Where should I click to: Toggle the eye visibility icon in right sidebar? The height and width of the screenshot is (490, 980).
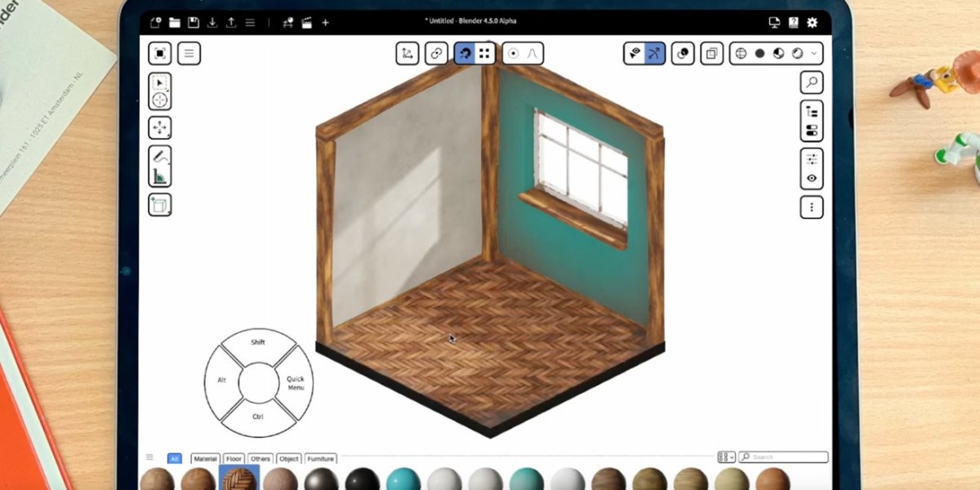(811, 178)
